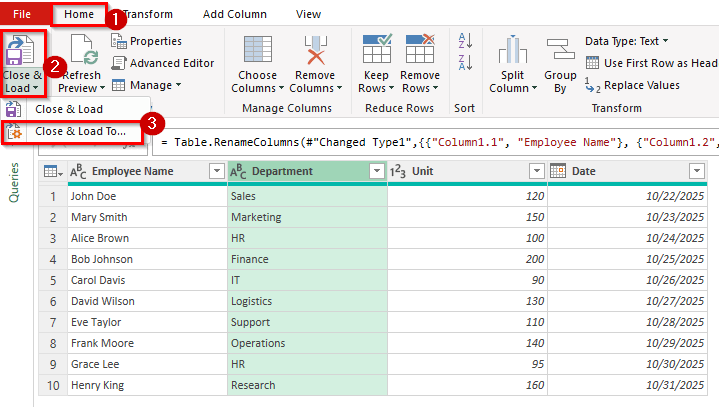Switch to the View tab
719x407 pixels.
click(x=308, y=14)
